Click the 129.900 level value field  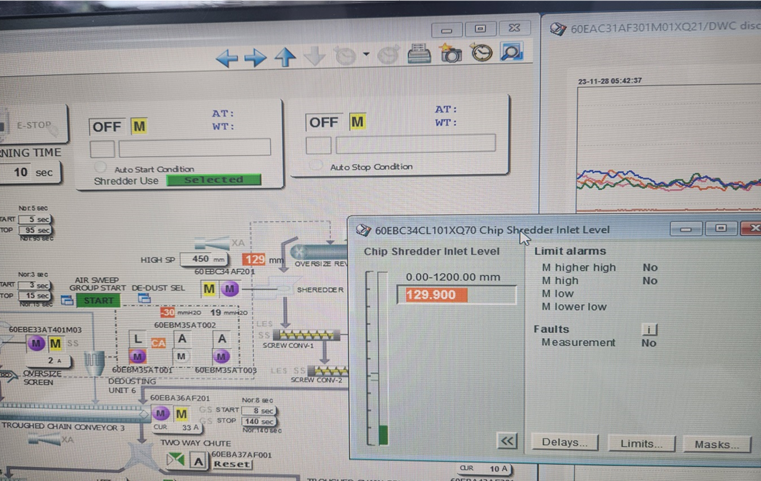[x=456, y=295]
